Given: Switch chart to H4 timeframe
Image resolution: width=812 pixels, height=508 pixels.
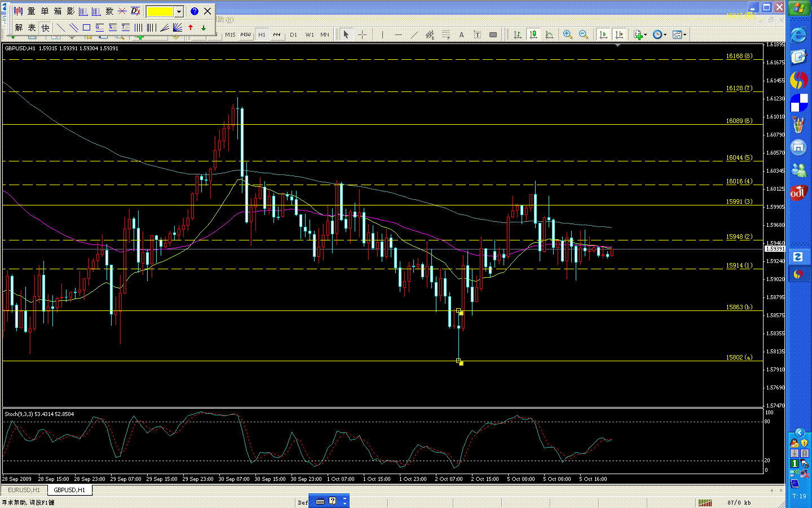Looking at the screenshot, I should click(277, 34).
